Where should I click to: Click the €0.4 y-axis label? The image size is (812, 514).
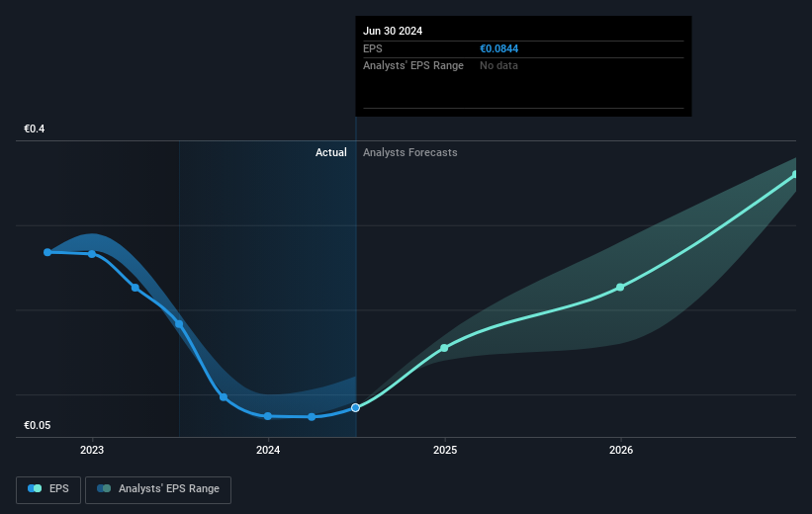(35, 128)
